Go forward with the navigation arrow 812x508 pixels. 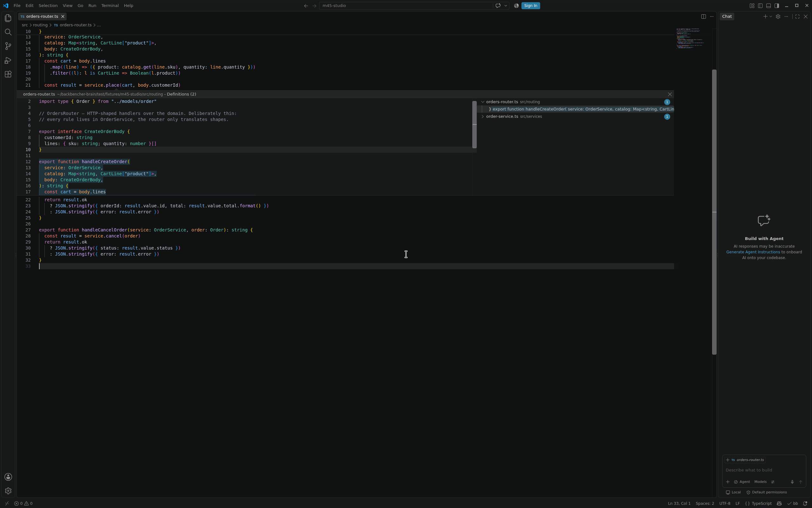tap(314, 6)
